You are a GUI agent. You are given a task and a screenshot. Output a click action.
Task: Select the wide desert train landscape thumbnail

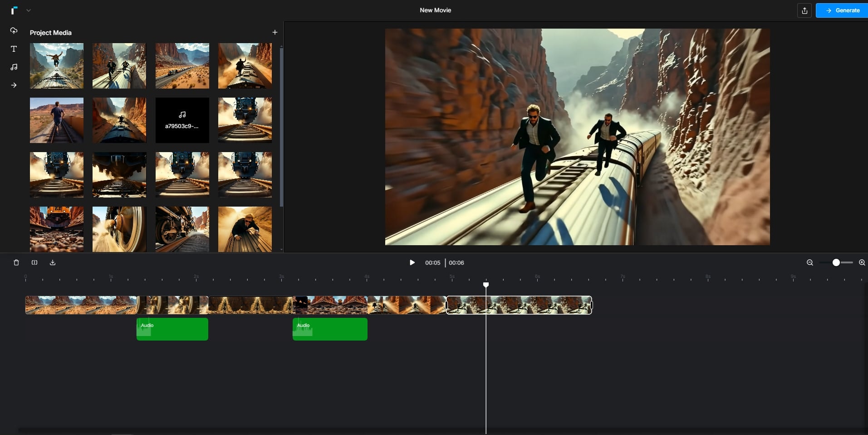tap(182, 66)
